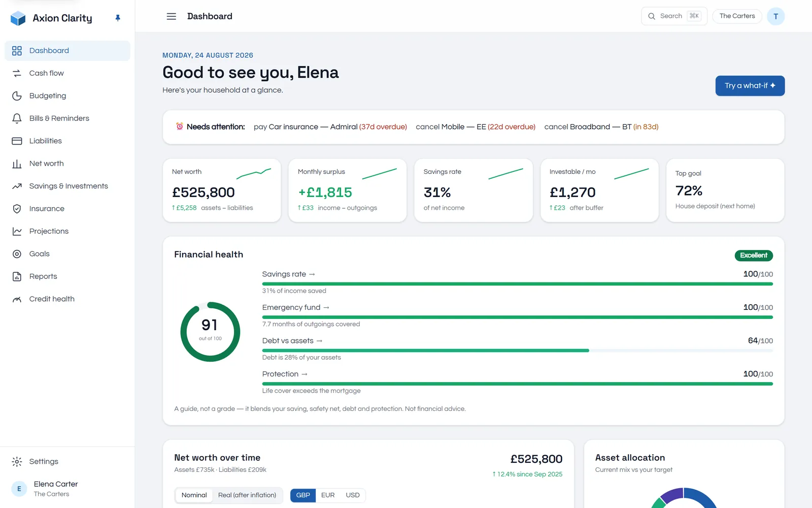Open the Investable / mo summary card
Image resolution: width=812 pixels, height=508 pixels.
599,190
